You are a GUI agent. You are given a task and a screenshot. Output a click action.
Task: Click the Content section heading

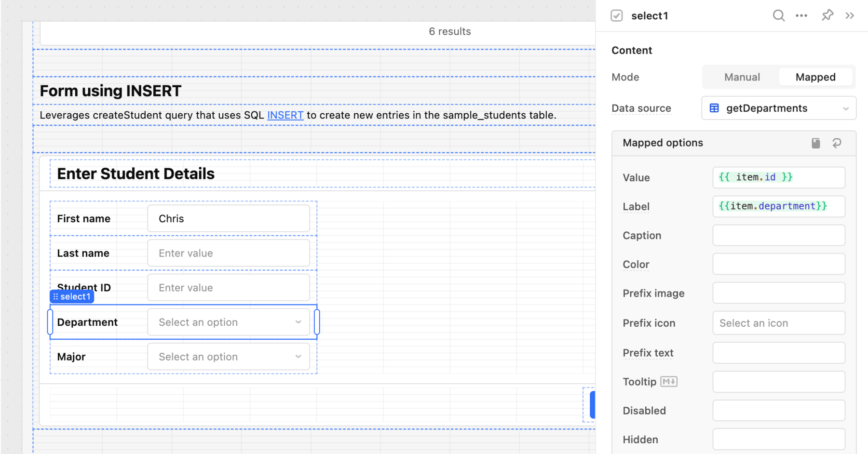(x=632, y=50)
